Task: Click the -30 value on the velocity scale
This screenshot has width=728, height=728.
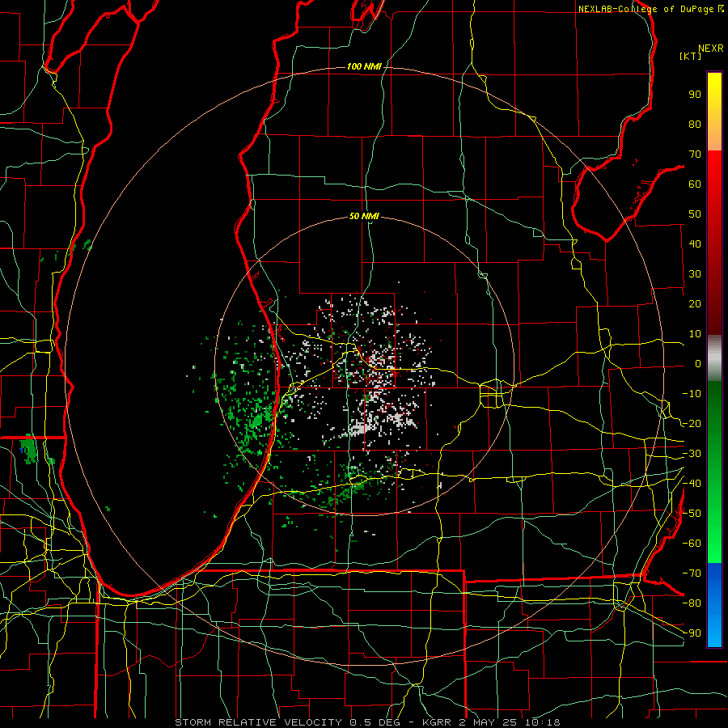Action: click(692, 454)
